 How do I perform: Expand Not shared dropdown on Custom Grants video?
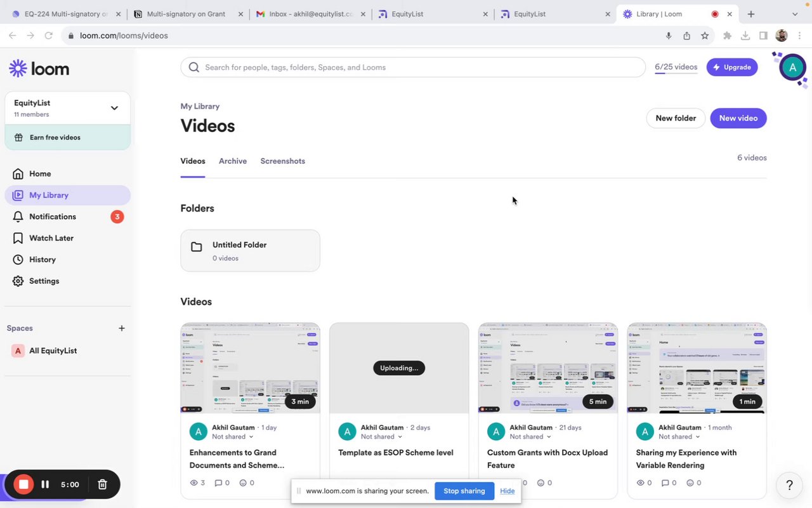tap(530, 437)
